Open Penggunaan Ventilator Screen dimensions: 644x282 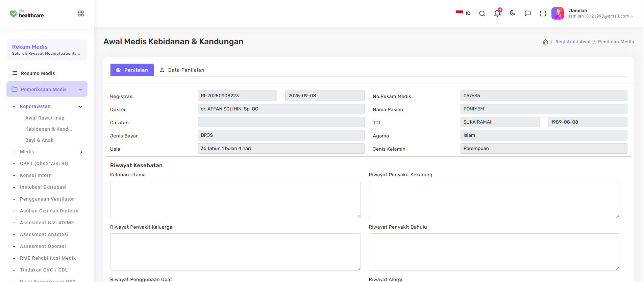(x=47, y=199)
